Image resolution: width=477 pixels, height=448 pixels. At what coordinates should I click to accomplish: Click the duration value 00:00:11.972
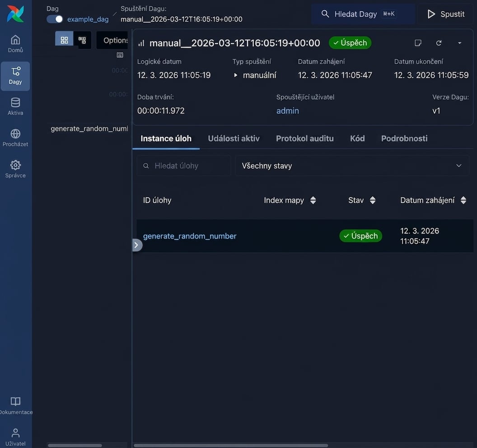click(161, 111)
